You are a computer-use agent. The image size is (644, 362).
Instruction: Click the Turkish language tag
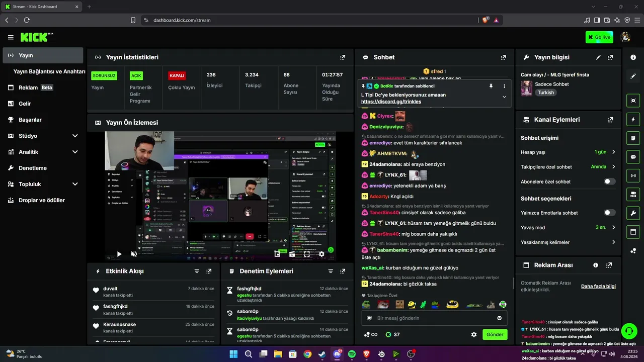pyautogui.click(x=545, y=93)
